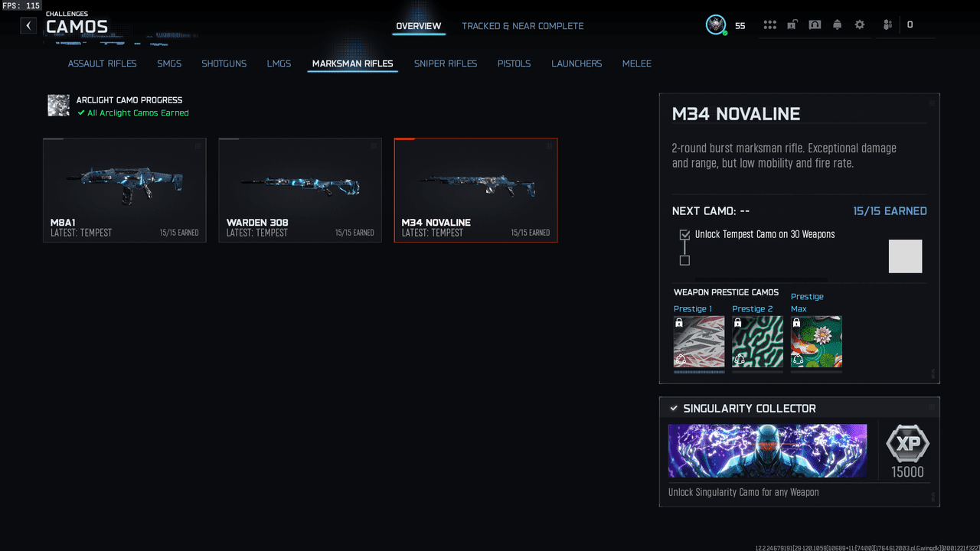Toggle Unlock Tempest Camo checkbox

coord(684,235)
